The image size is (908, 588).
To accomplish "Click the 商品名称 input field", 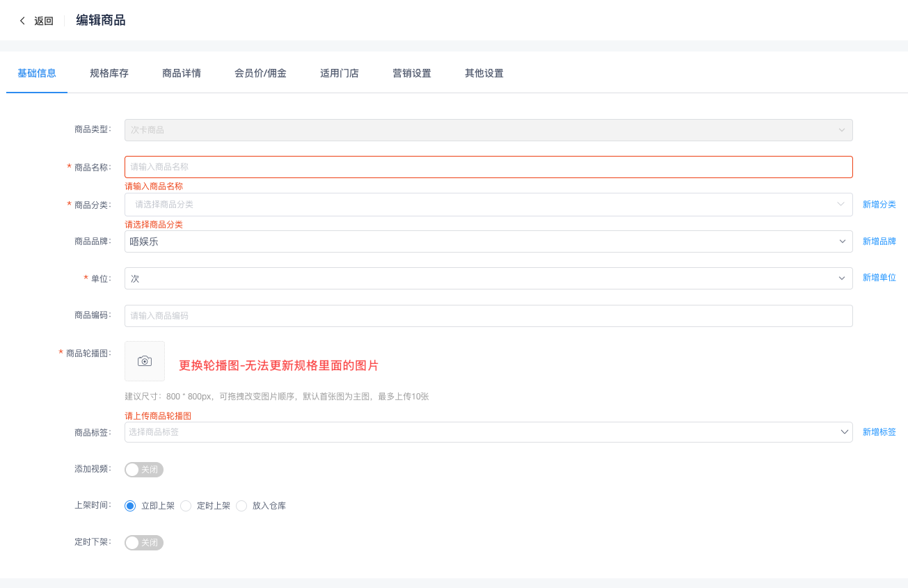I will pyautogui.click(x=487, y=166).
